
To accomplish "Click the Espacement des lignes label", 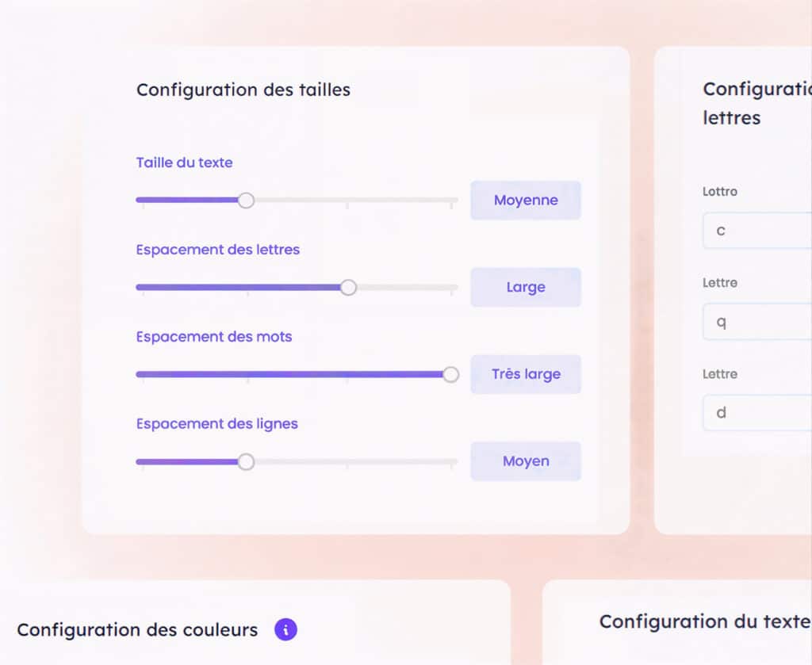I will (x=216, y=424).
